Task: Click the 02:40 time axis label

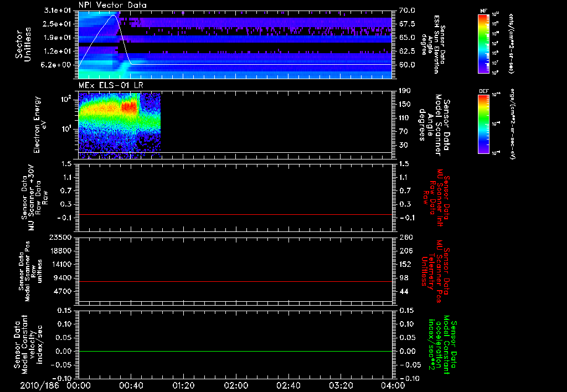Action: click(x=288, y=385)
